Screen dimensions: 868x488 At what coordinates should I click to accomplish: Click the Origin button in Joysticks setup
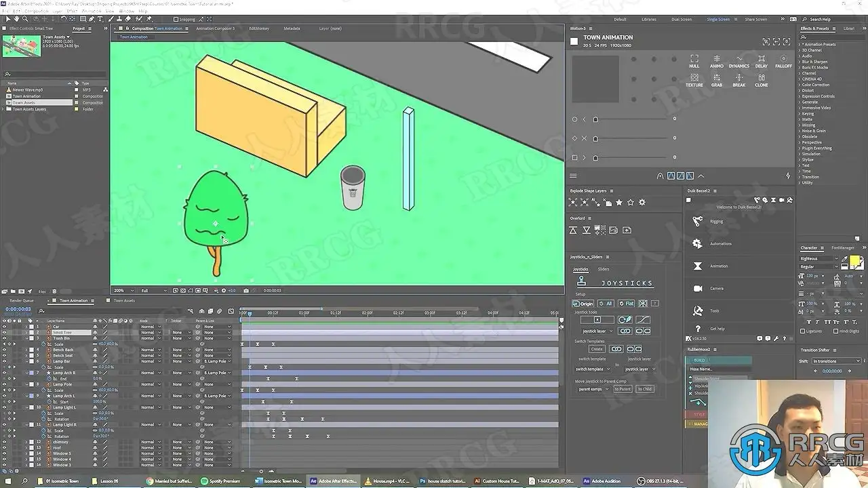[x=583, y=303]
